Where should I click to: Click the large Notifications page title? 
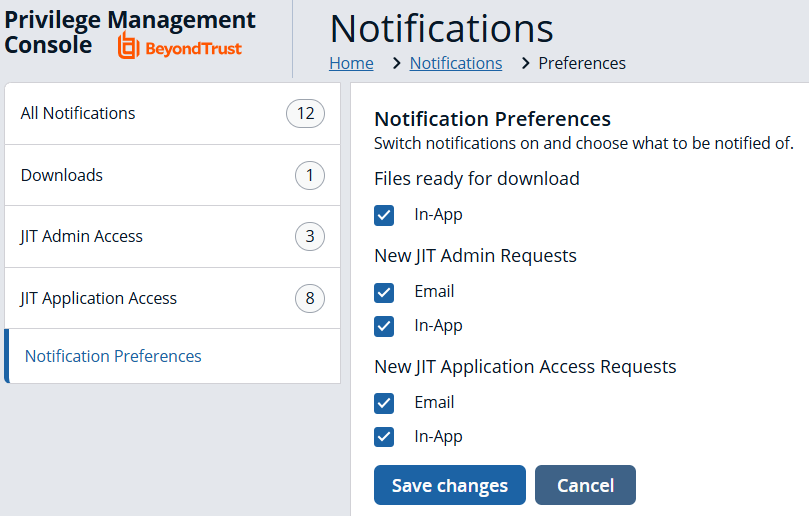(x=442, y=28)
